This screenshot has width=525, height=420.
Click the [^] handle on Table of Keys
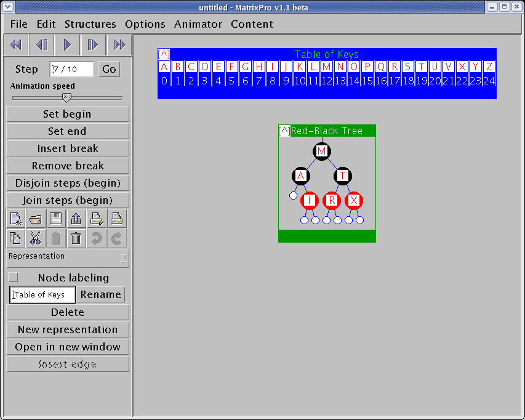(164, 54)
